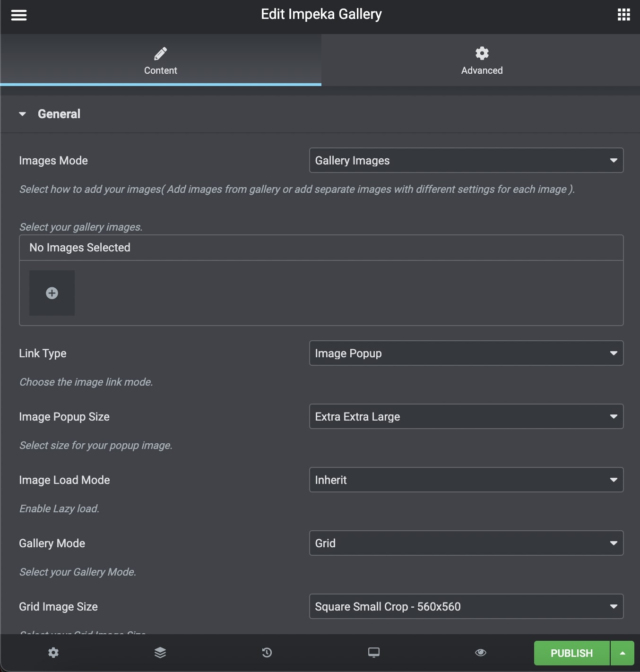Open the Image Popup Size dropdown
640x672 pixels.
(x=466, y=416)
